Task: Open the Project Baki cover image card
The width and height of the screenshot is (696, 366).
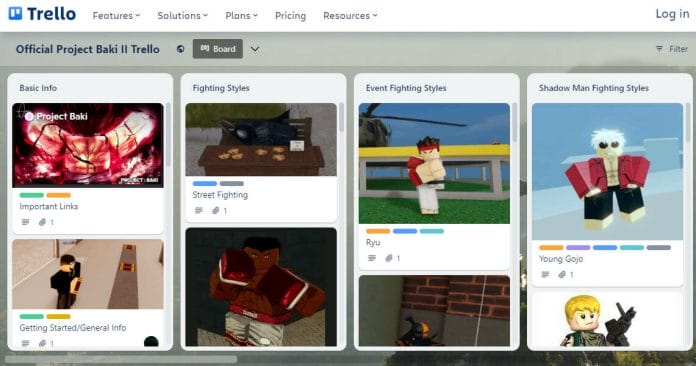Action: click(88, 145)
